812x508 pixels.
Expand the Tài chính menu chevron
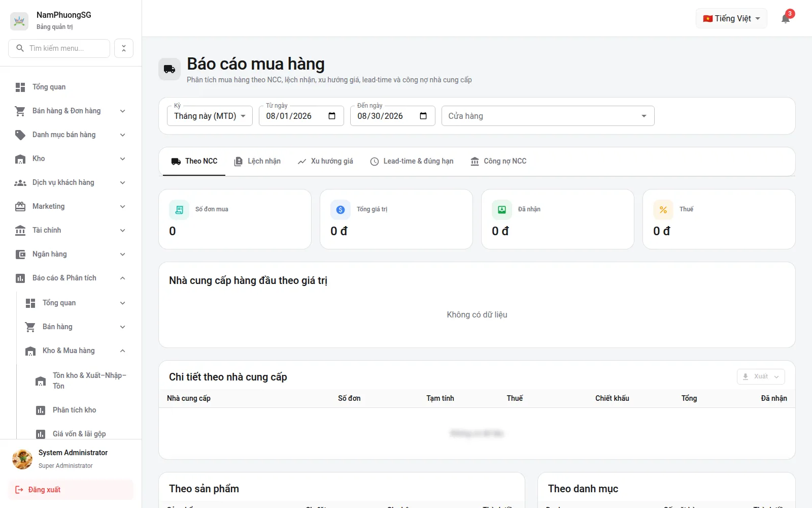coord(123,230)
